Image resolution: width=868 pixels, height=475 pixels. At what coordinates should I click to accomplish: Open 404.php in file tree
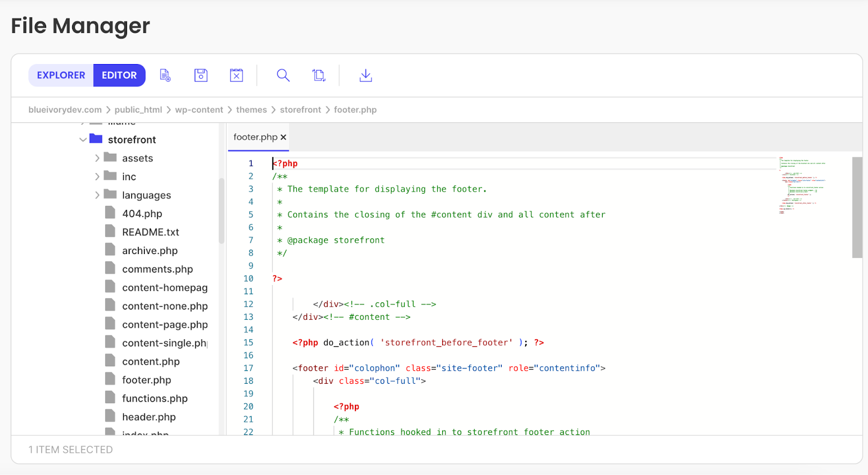pos(142,214)
